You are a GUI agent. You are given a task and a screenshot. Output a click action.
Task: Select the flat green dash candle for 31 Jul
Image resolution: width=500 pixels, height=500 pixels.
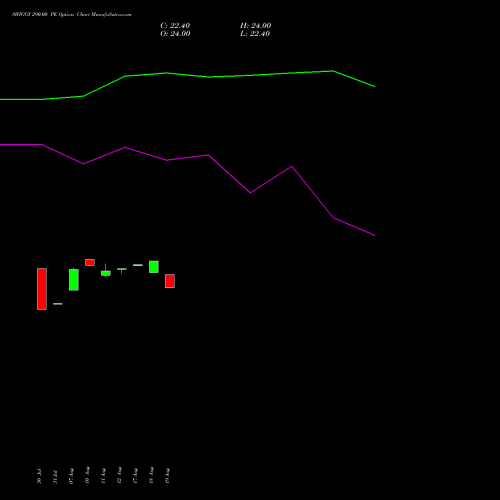[x=58, y=304]
